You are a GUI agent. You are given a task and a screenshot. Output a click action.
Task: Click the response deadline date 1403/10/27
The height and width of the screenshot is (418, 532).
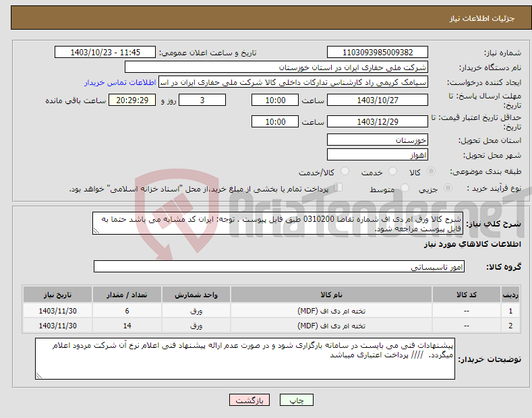[x=378, y=100]
